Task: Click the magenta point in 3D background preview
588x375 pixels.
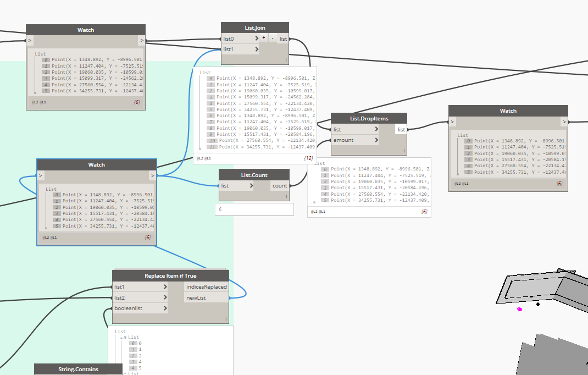Action: tap(520, 310)
